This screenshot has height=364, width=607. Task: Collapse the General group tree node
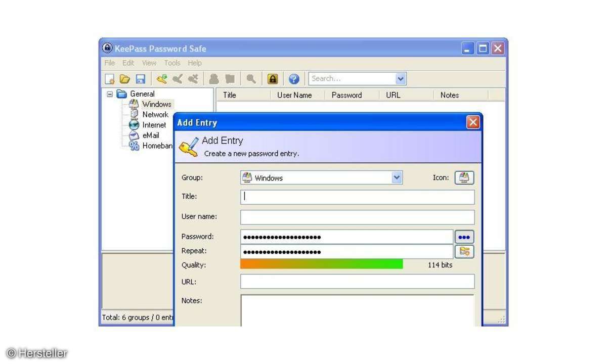110,94
